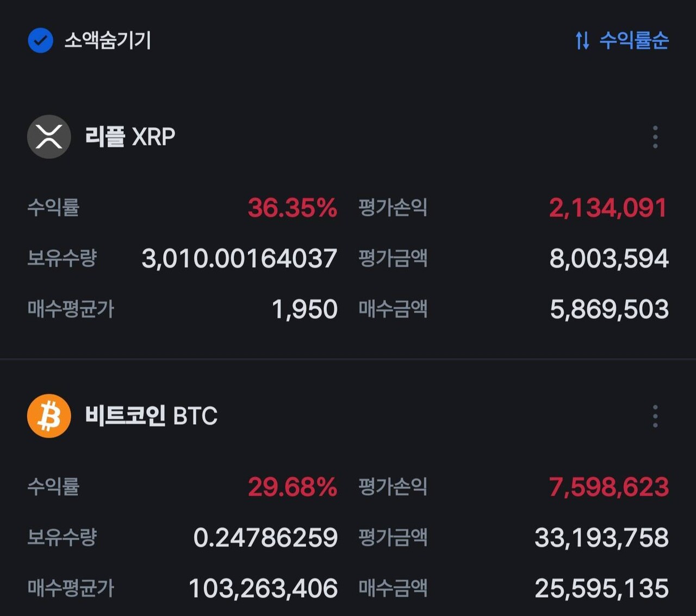Click XRP return rate 36.35%
This screenshot has height=616, width=696.
[292, 208]
